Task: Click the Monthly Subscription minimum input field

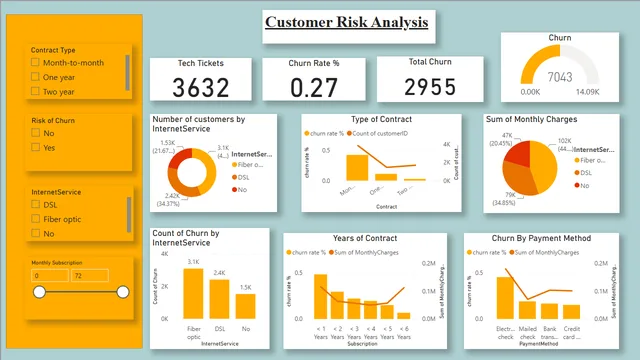Action: (x=50, y=276)
